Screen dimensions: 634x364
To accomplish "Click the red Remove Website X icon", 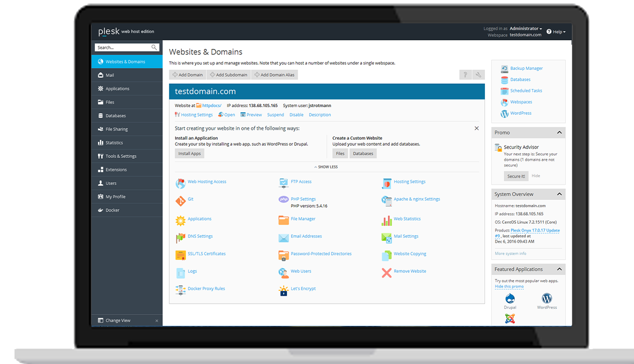I will tap(386, 273).
